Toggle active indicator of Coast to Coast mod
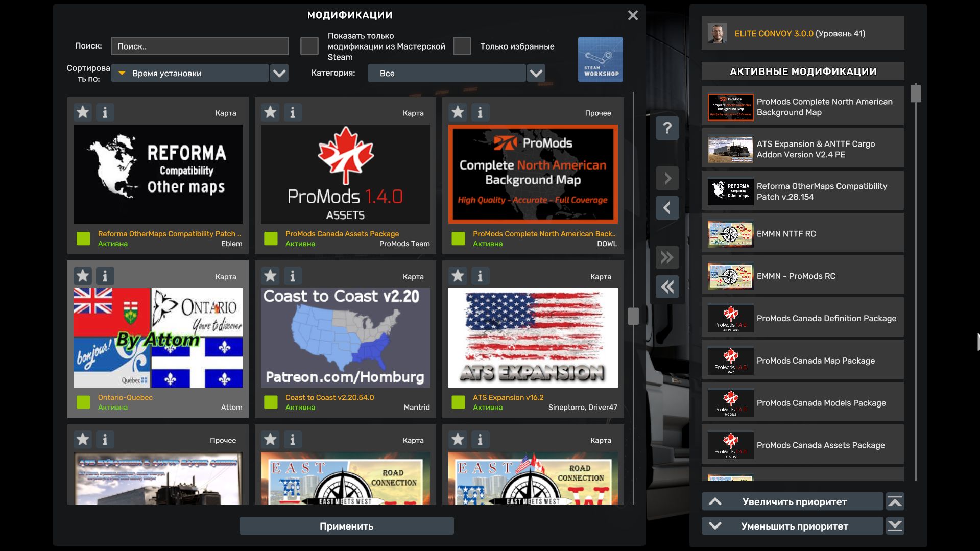 tap(271, 402)
